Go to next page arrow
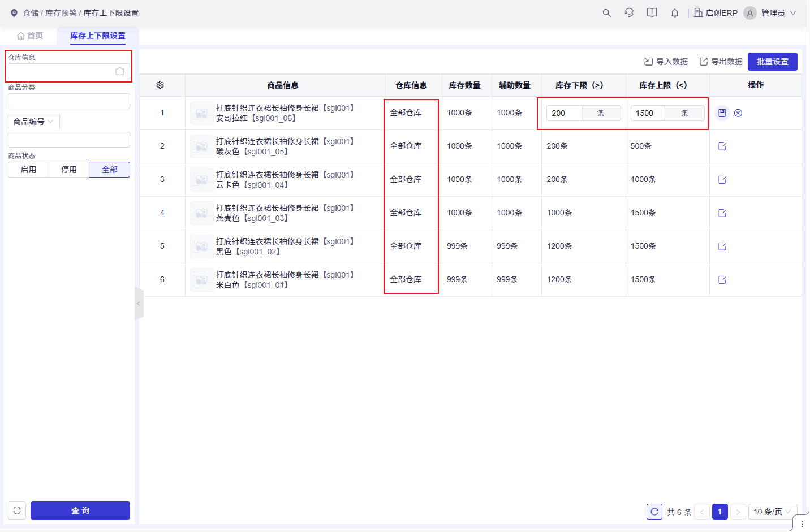Screen dimensions: 810x532 point(738,512)
